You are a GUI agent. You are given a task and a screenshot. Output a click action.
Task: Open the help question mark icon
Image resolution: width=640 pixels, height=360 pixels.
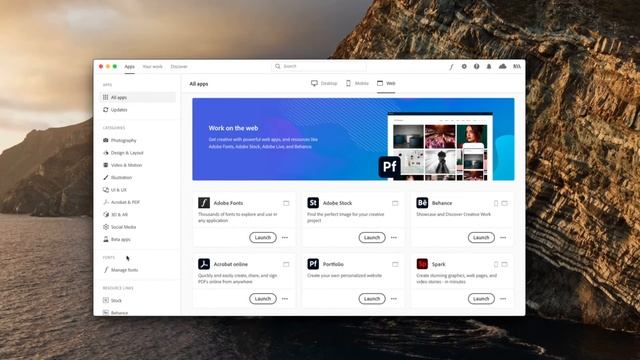476,66
